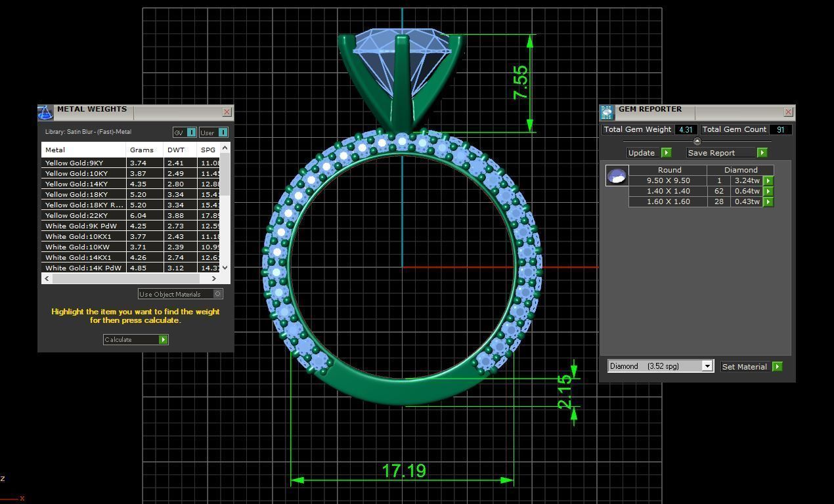
Task: Enable the Use Object Materials option
Action: click(x=181, y=294)
